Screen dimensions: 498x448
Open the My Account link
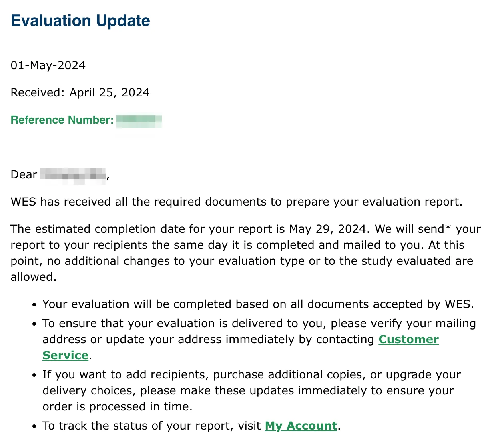[301, 426]
